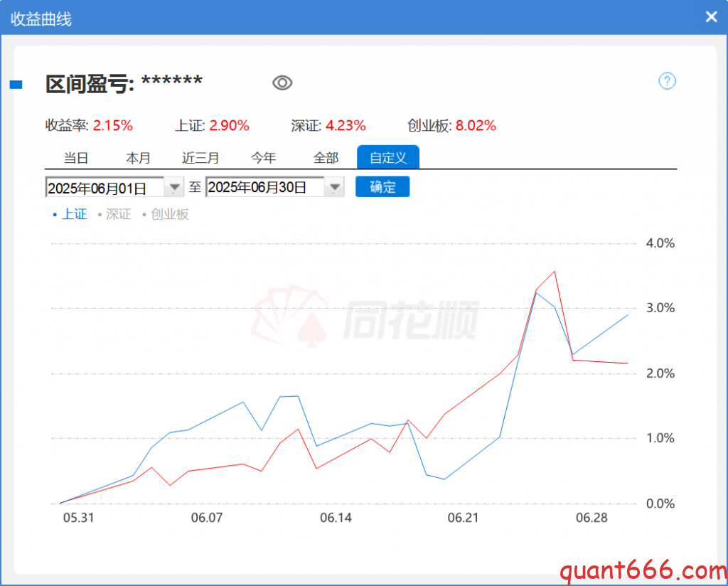Open the 今年 period tab
728x586 pixels.
point(263,158)
